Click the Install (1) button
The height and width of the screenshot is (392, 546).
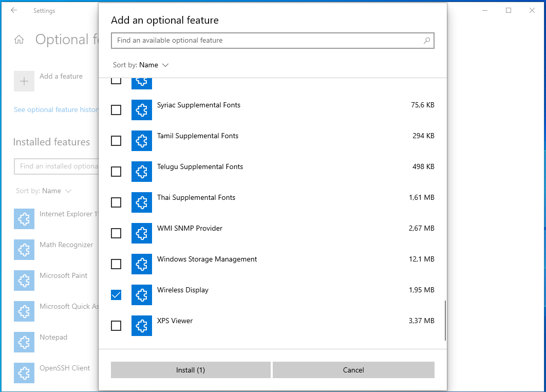pos(191,370)
